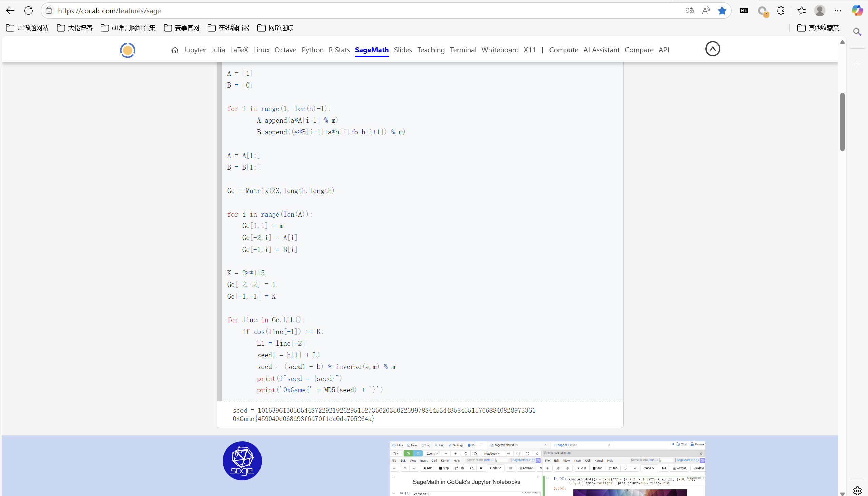Click the CoCalc logo
Viewport: 868px width, 496px height.
pyautogui.click(x=128, y=50)
